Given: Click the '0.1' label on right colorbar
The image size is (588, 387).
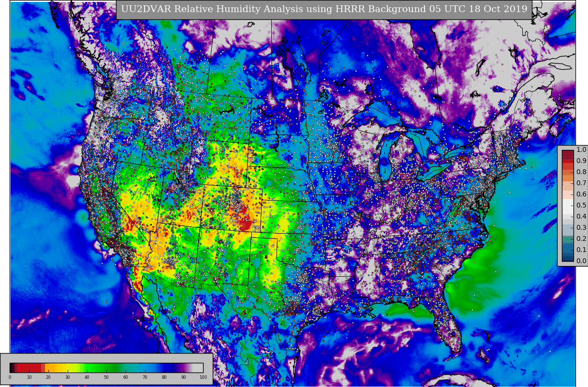Looking at the screenshot, I should click(x=581, y=250).
